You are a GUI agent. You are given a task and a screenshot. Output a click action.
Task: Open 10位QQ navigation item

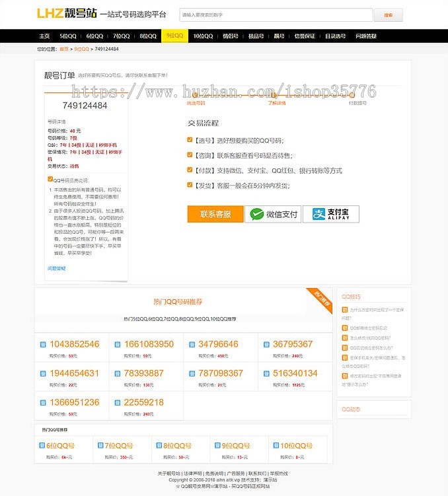[203, 36]
